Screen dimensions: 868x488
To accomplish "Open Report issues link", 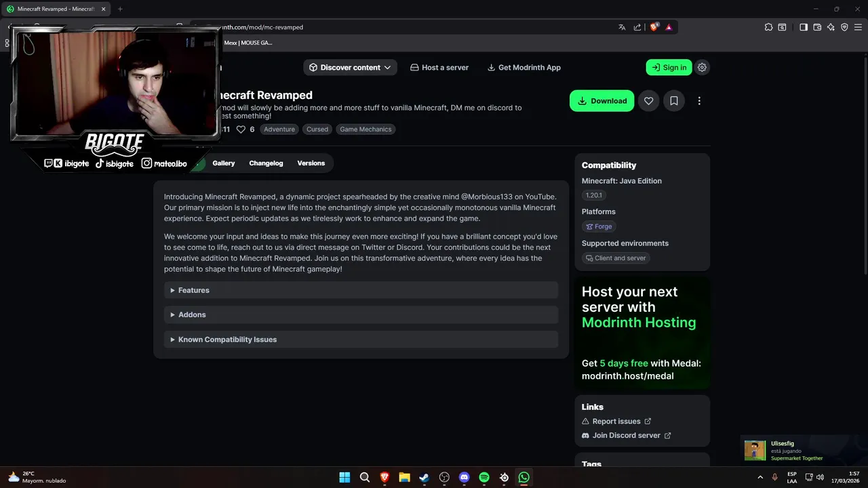I will [616, 422].
